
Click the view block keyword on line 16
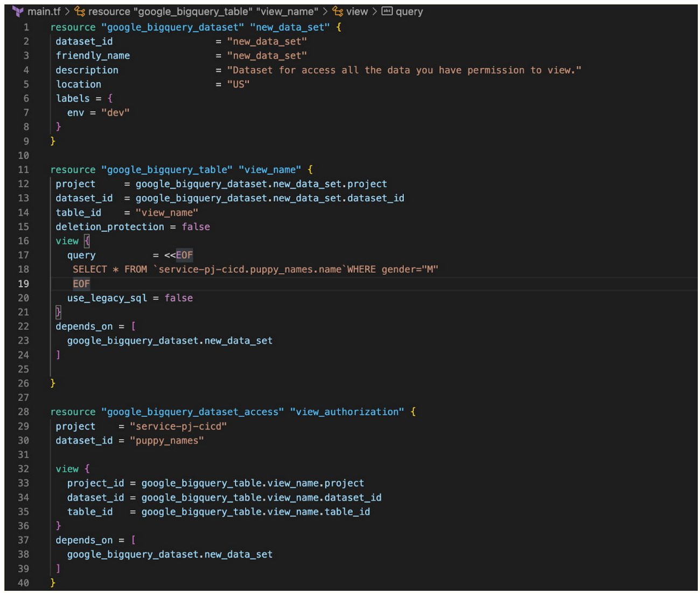click(67, 241)
